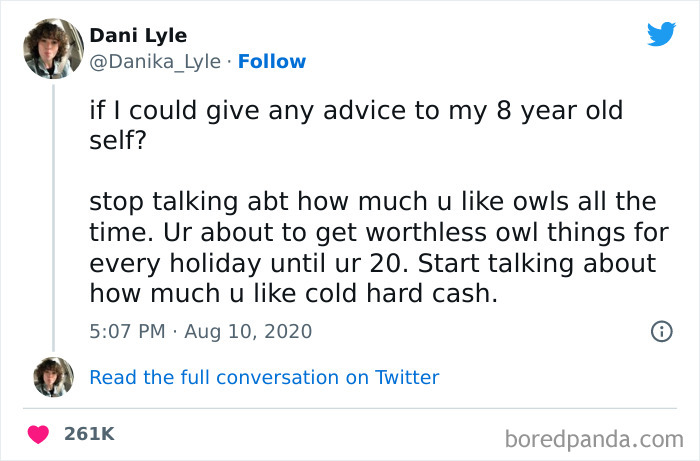The height and width of the screenshot is (461, 700).
Task: Open the Dani Lyle display name
Action: (138, 35)
